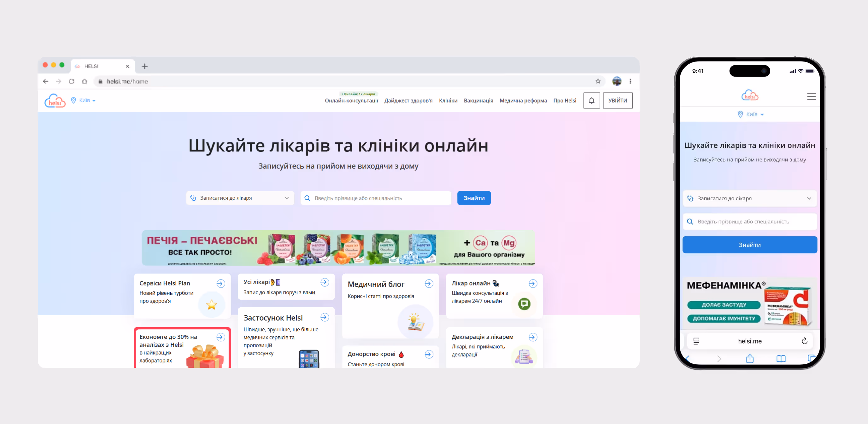Screen dimensions: 868x424
Task: Go to Онлайн-консультації in navigation
Action: [351, 100]
